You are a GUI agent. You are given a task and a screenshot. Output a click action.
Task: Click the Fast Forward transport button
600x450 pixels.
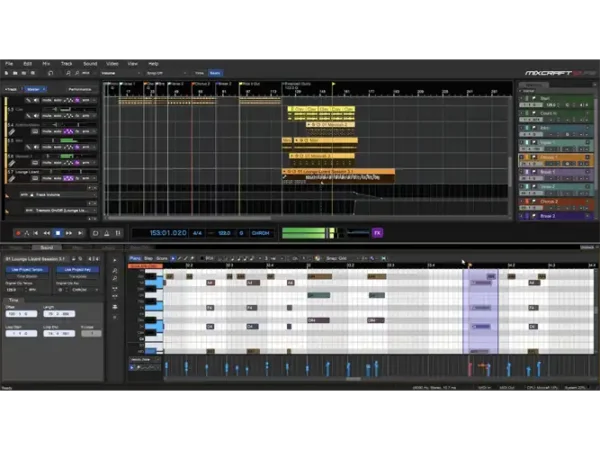coord(69,233)
